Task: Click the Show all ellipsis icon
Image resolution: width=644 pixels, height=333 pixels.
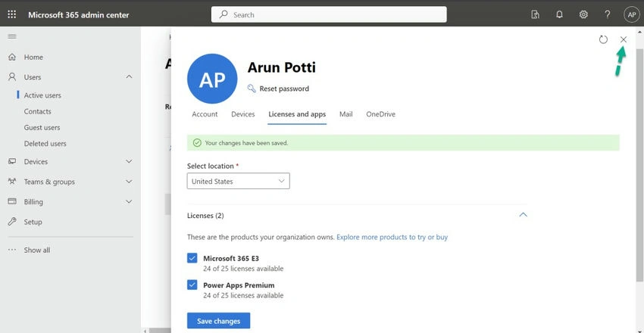Action: click(x=12, y=250)
